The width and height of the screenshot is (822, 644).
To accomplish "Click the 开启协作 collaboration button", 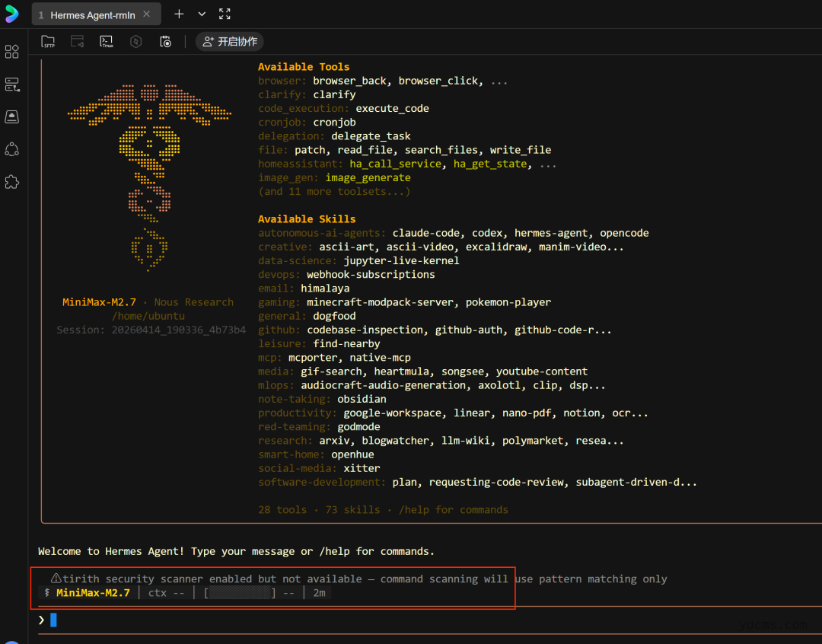I will tap(230, 42).
